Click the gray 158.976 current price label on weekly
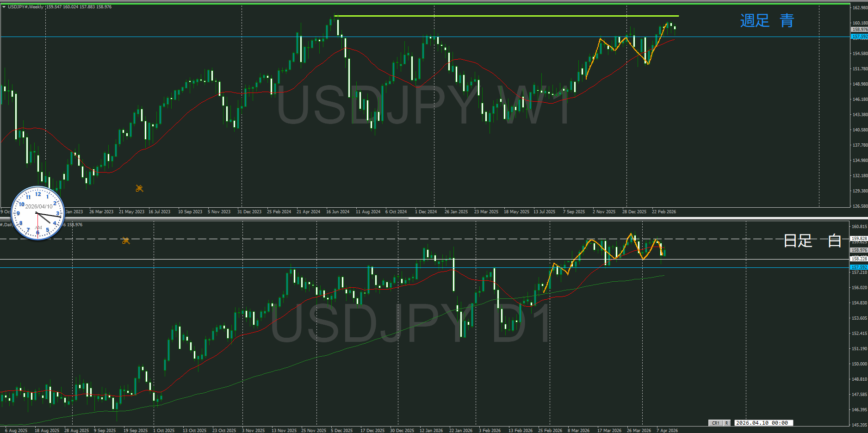This screenshot has width=868, height=433. pyautogui.click(x=859, y=30)
